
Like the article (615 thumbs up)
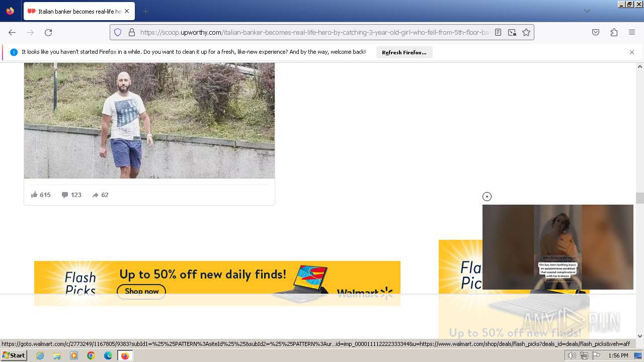(x=41, y=195)
